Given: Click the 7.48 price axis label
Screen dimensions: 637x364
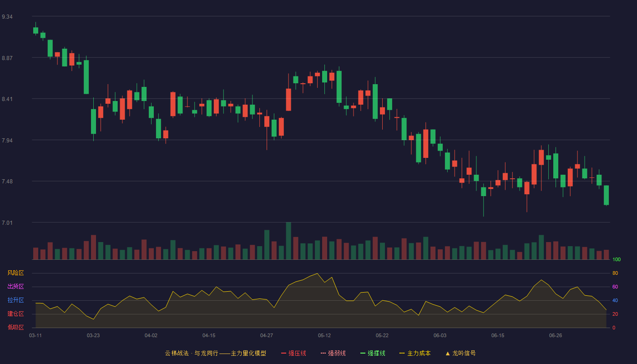Looking at the screenshot, I should 7,182.
